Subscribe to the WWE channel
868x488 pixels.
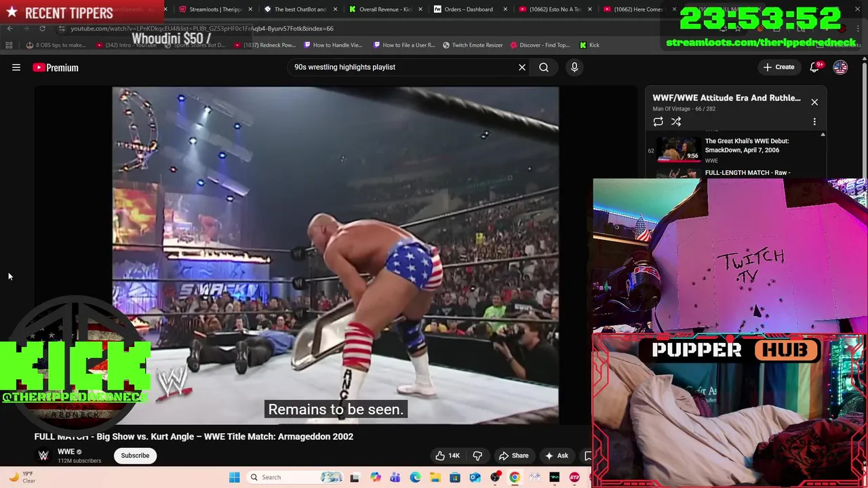point(135,455)
